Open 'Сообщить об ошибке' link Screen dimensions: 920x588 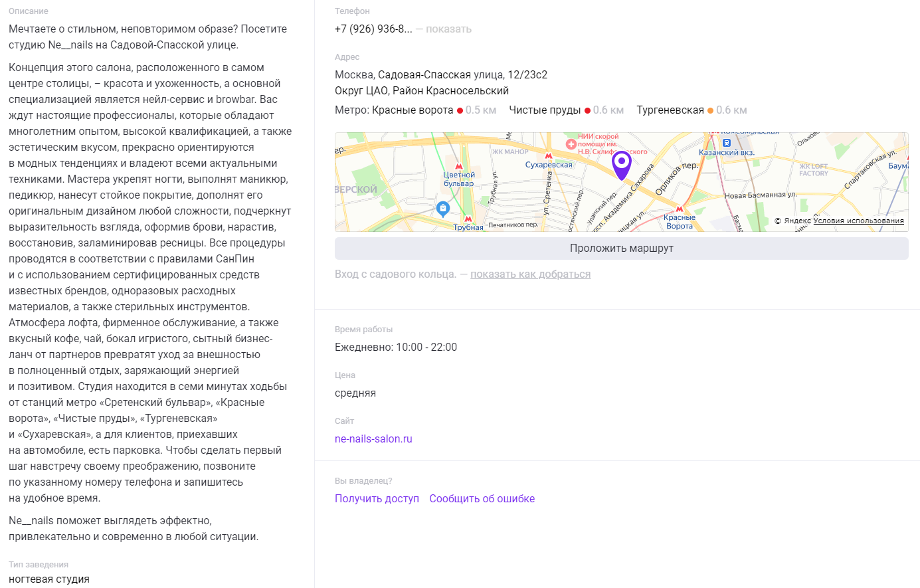(x=482, y=499)
